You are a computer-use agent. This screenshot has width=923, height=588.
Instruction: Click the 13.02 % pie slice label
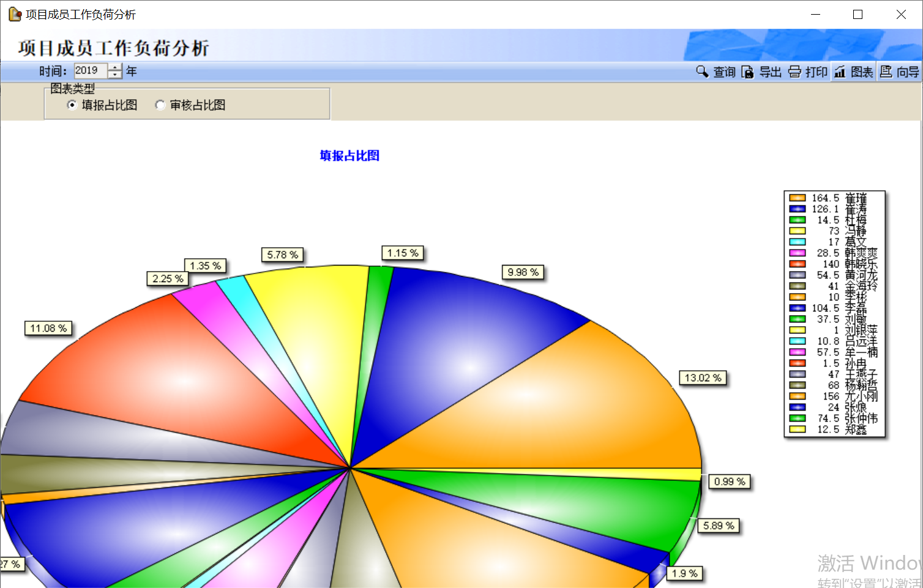[x=703, y=378]
